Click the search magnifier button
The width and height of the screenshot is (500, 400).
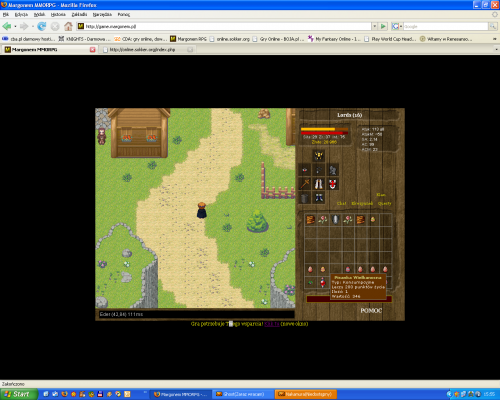pyautogui.click(x=493, y=26)
